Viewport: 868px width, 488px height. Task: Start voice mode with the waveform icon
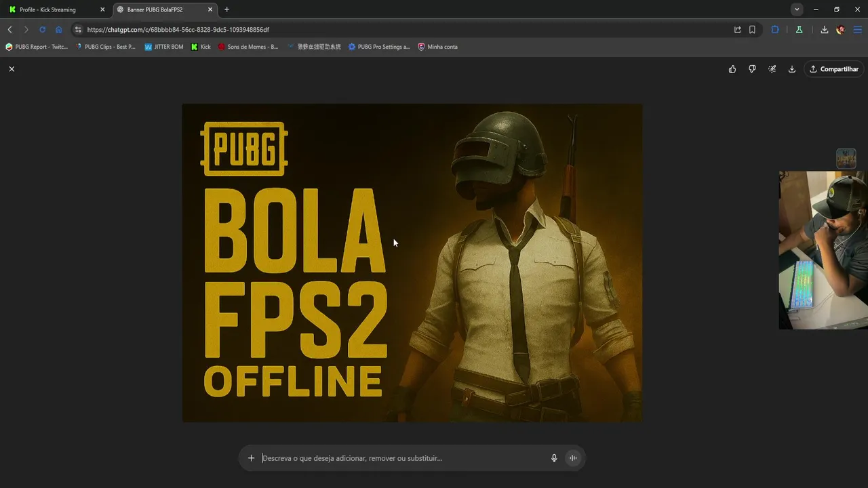pos(573,458)
